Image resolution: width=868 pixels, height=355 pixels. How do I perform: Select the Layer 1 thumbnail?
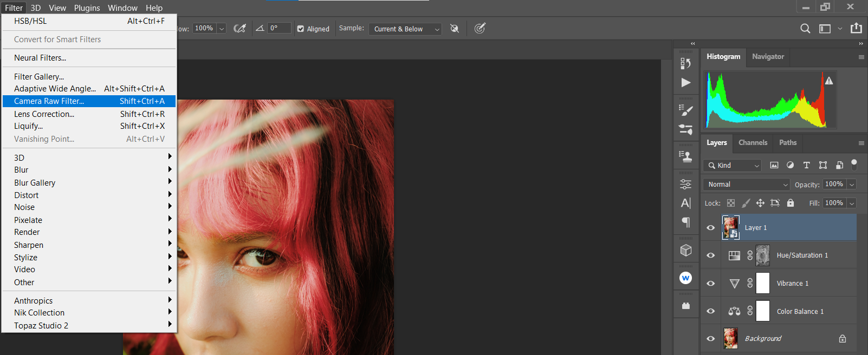coord(731,227)
